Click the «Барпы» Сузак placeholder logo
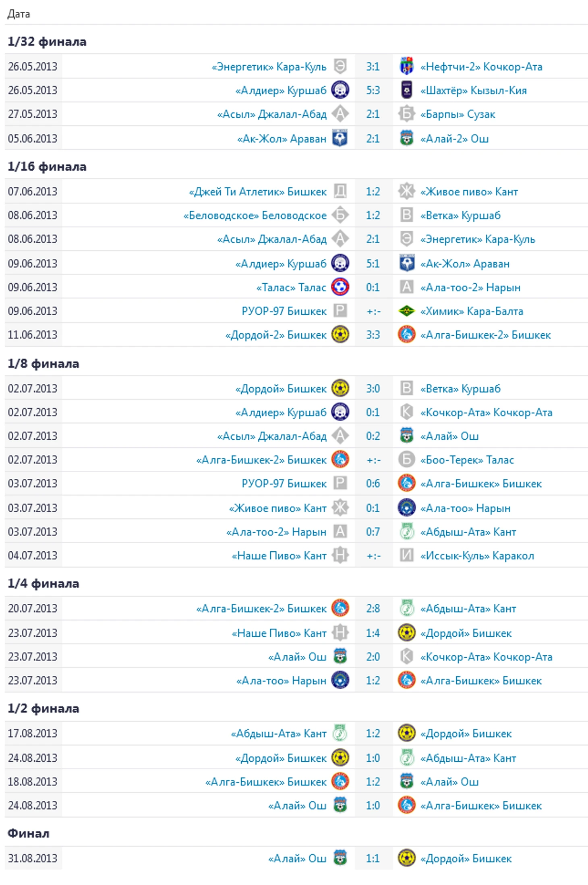The image size is (588, 885). click(406, 114)
